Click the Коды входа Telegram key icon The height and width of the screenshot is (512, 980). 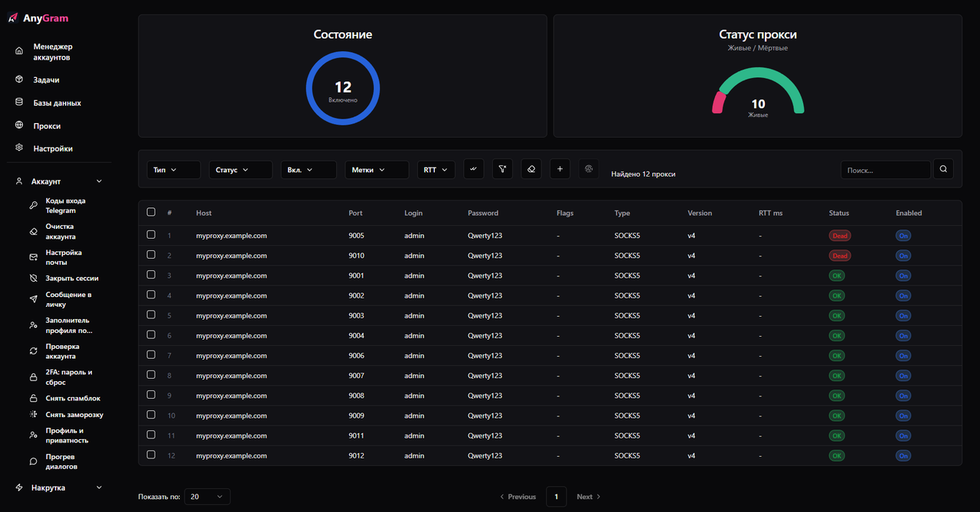33,205
